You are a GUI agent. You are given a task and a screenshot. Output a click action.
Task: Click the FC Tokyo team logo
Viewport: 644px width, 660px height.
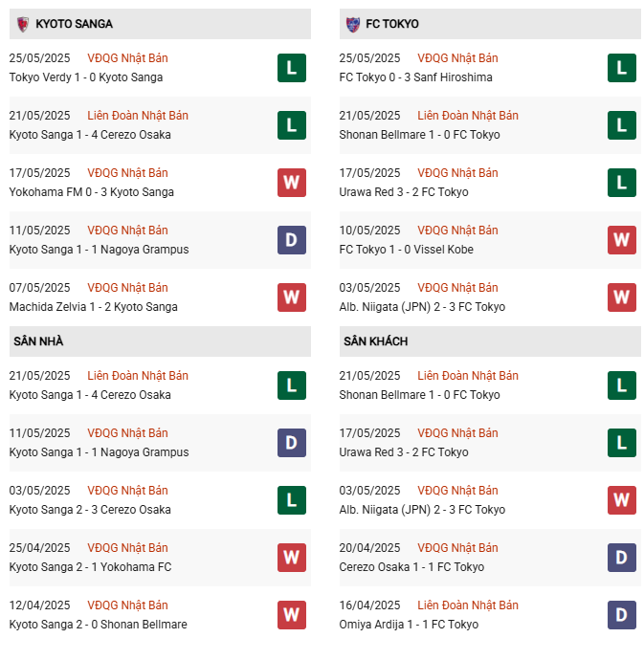[x=352, y=24]
